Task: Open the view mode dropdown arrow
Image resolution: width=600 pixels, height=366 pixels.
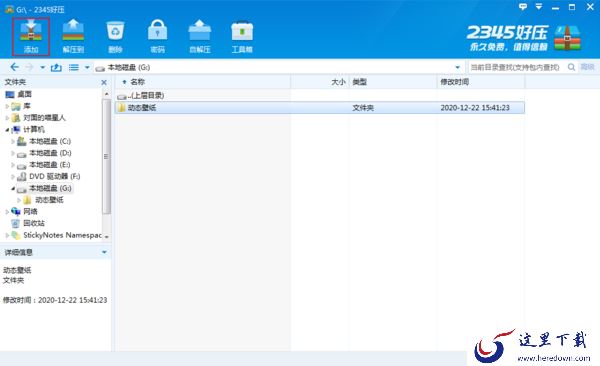Action: tap(87, 67)
